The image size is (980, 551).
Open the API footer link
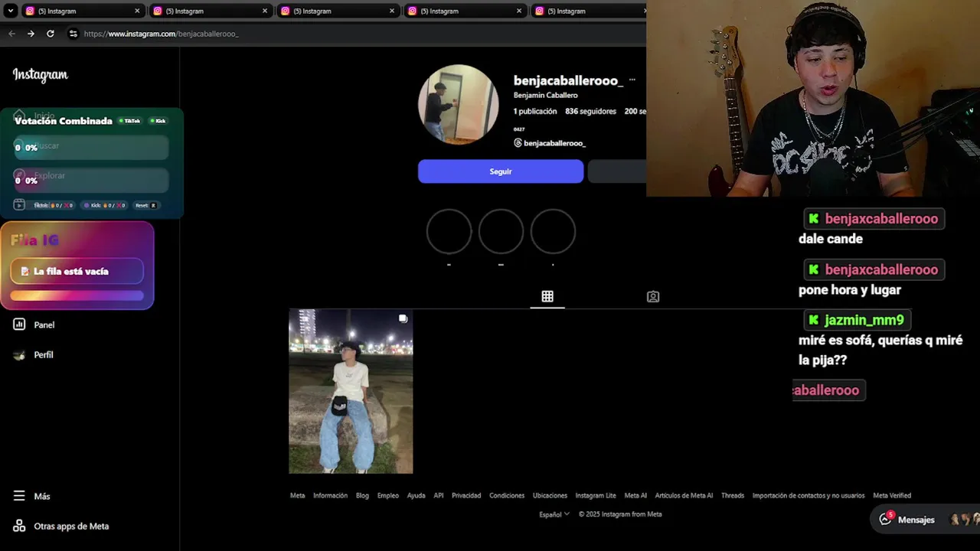point(439,496)
